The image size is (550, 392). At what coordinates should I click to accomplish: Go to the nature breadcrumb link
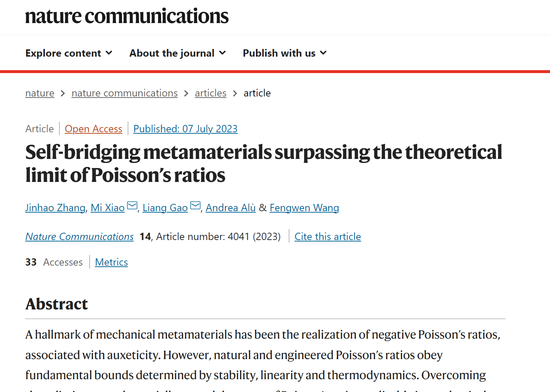click(x=40, y=93)
